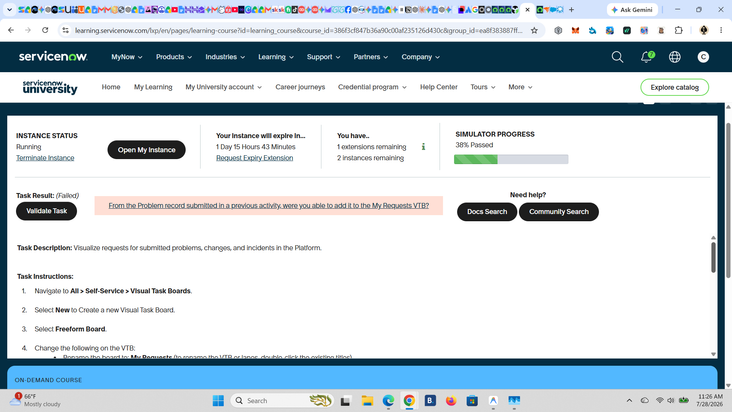
Task: Open My Learning
Action: pos(153,87)
